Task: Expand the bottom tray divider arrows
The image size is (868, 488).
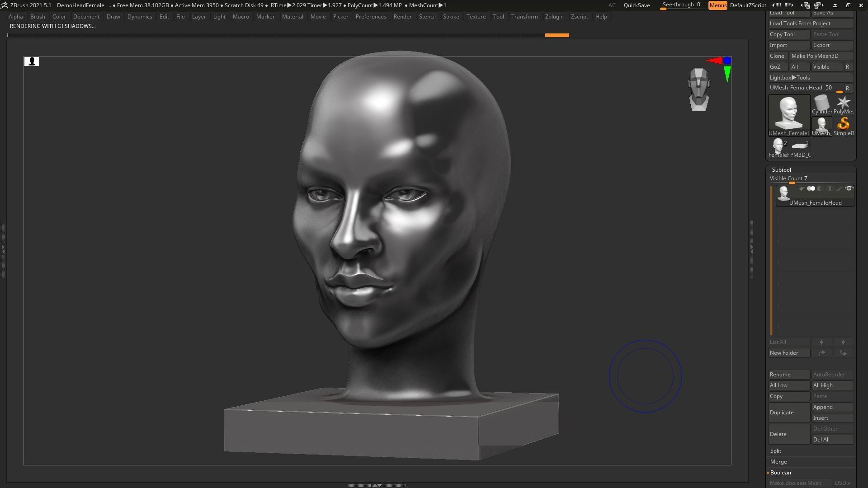Action: [377, 485]
